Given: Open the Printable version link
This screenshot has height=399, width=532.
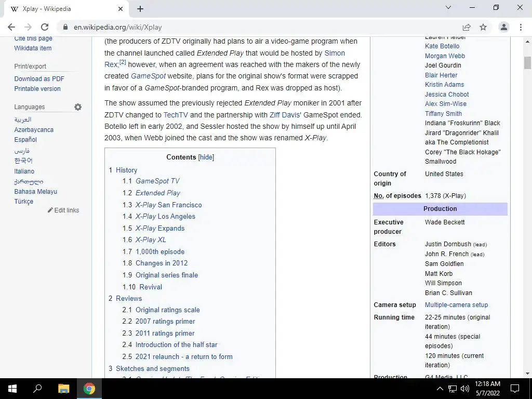Looking at the screenshot, I should pos(37,88).
